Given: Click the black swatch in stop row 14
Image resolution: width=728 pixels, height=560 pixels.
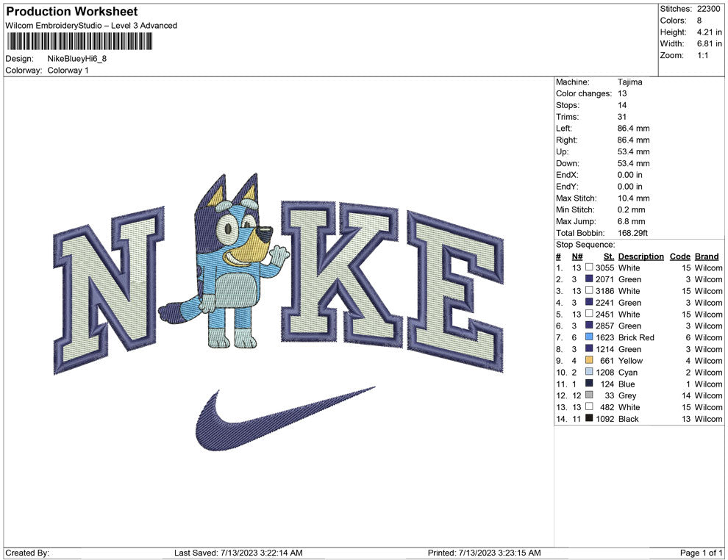Looking at the screenshot, I should (589, 418).
